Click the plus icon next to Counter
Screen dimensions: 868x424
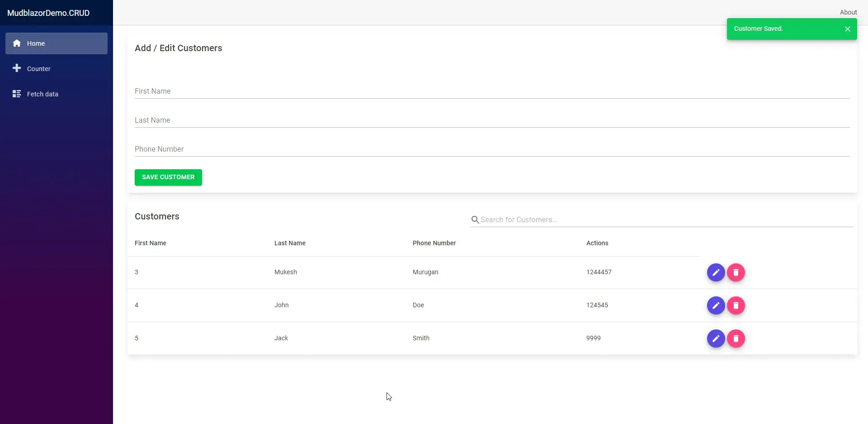coord(17,68)
